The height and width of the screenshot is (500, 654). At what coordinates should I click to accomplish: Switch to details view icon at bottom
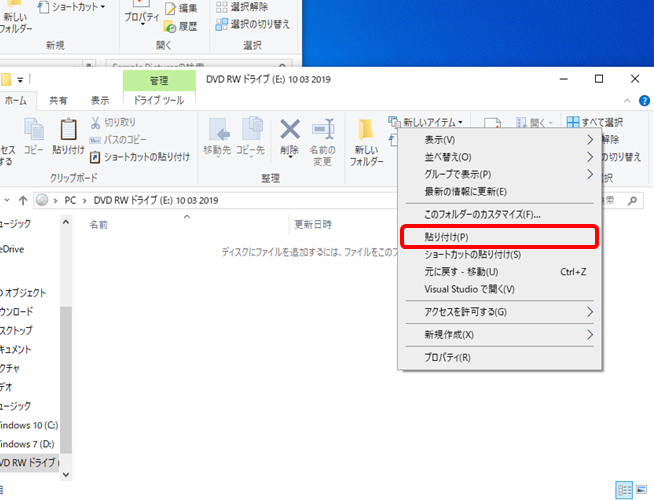[x=624, y=490]
